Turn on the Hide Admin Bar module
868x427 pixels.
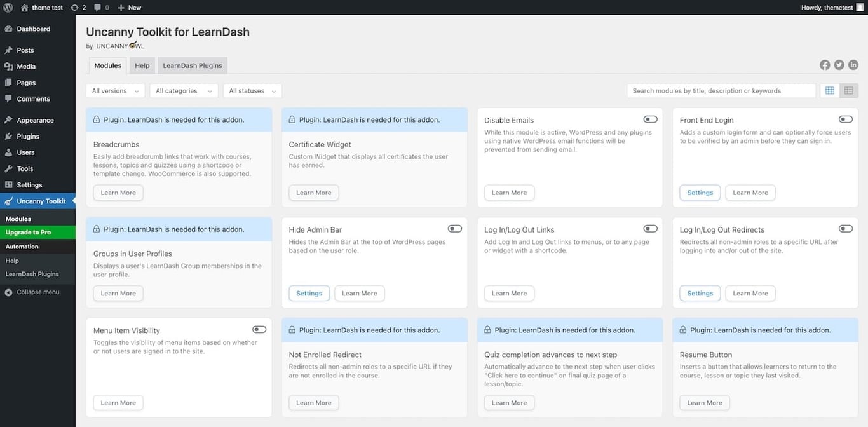(454, 229)
